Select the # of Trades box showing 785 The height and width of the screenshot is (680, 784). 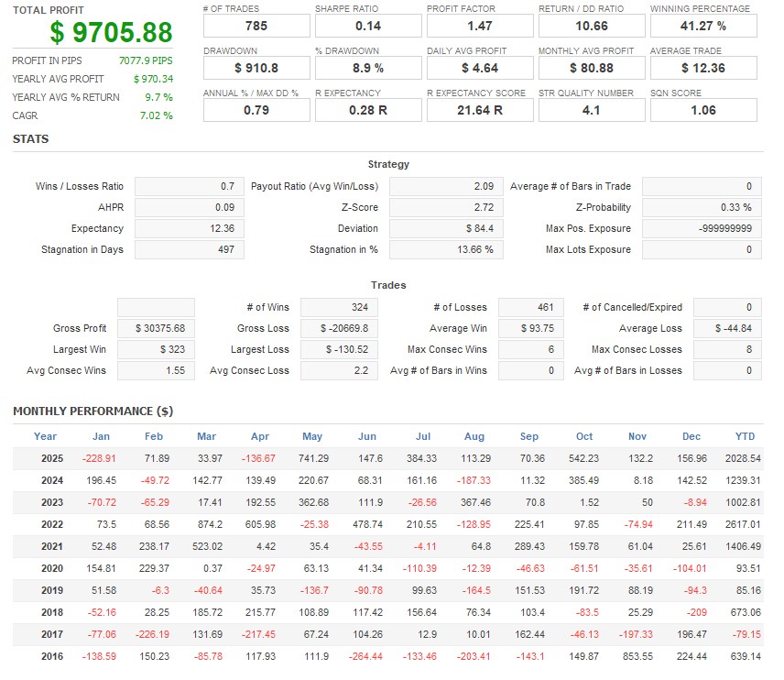point(256,26)
